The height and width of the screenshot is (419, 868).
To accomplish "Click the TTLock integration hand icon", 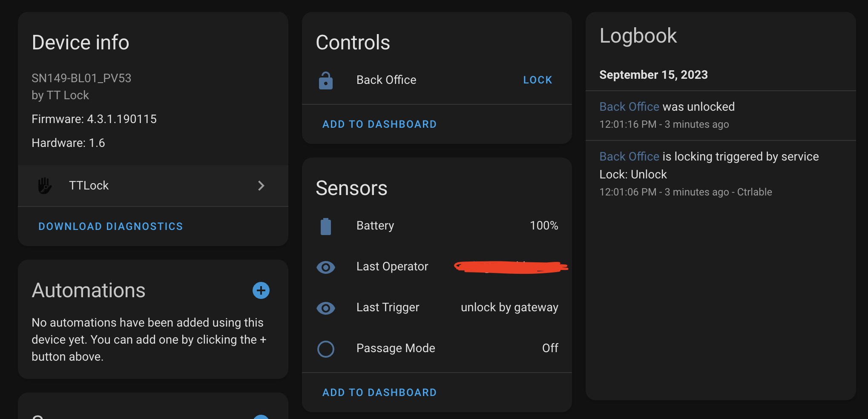I will [45, 186].
